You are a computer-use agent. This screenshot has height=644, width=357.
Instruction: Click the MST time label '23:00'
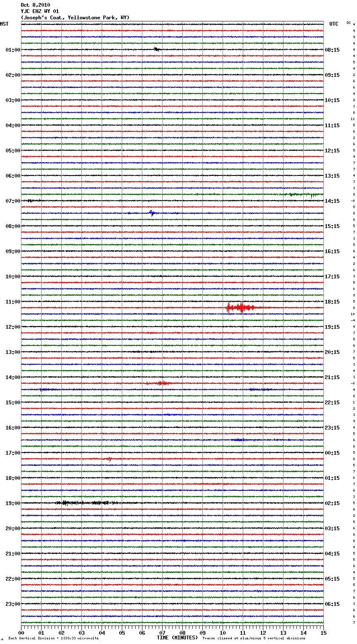click(13, 604)
